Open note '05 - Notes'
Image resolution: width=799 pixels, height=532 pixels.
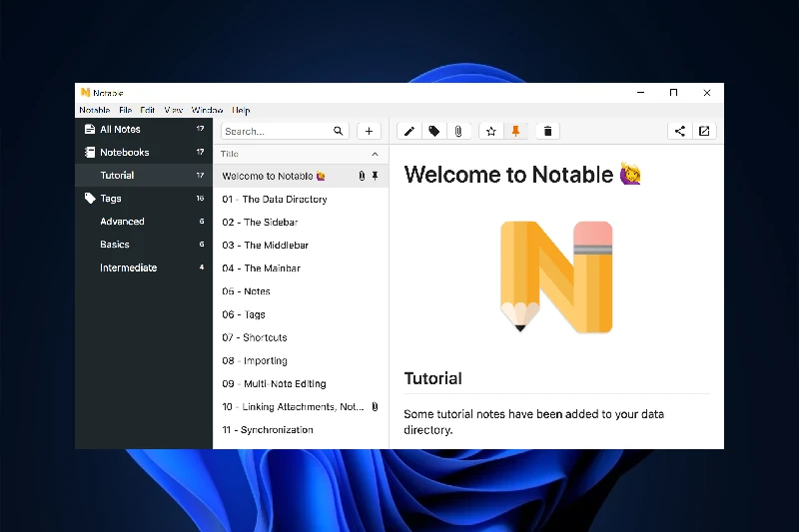point(301,291)
